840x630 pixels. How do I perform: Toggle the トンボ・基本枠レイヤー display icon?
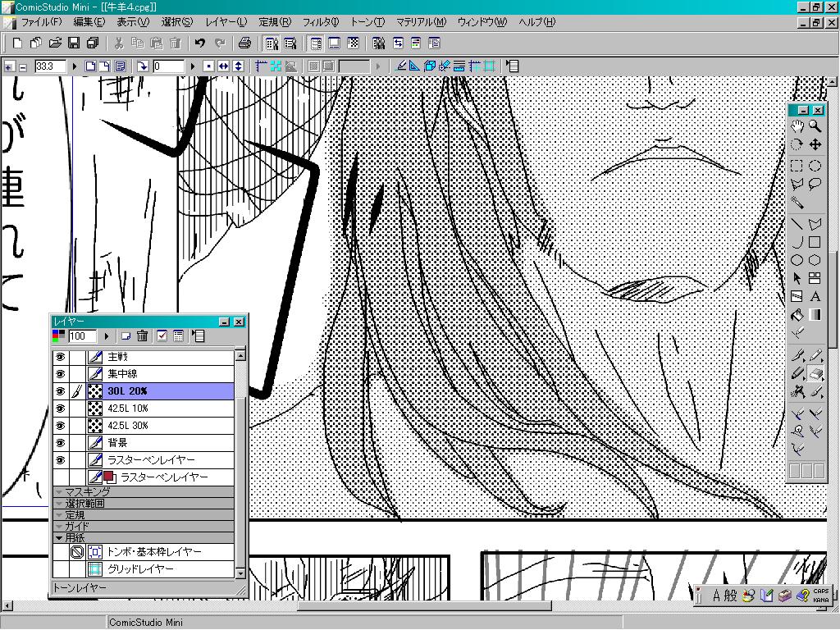pyautogui.click(x=78, y=552)
